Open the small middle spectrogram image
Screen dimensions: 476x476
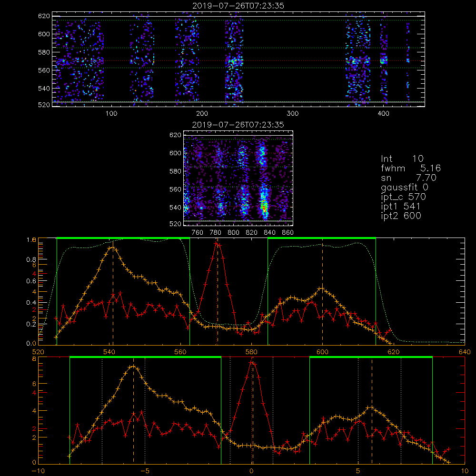(x=238, y=178)
